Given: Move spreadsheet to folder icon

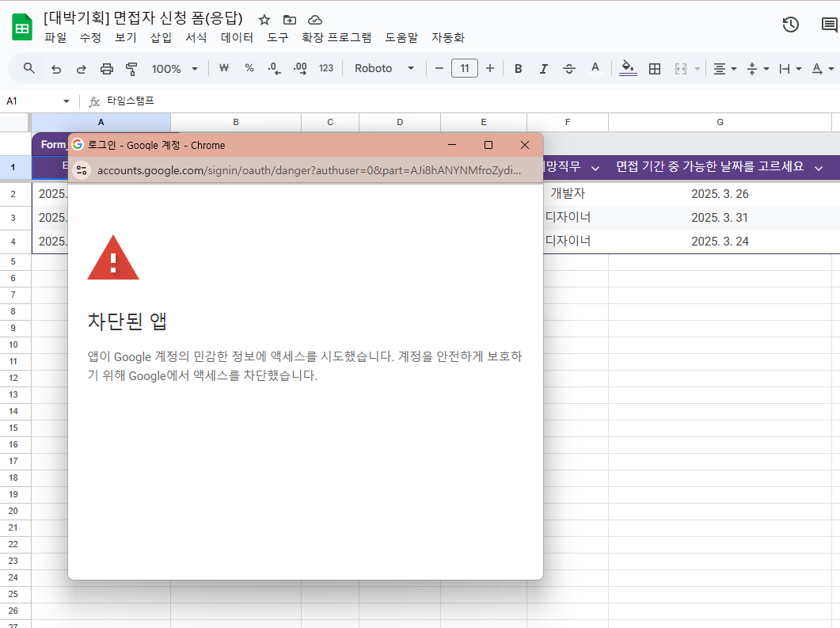Looking at the screenshot, I should 290,20.
